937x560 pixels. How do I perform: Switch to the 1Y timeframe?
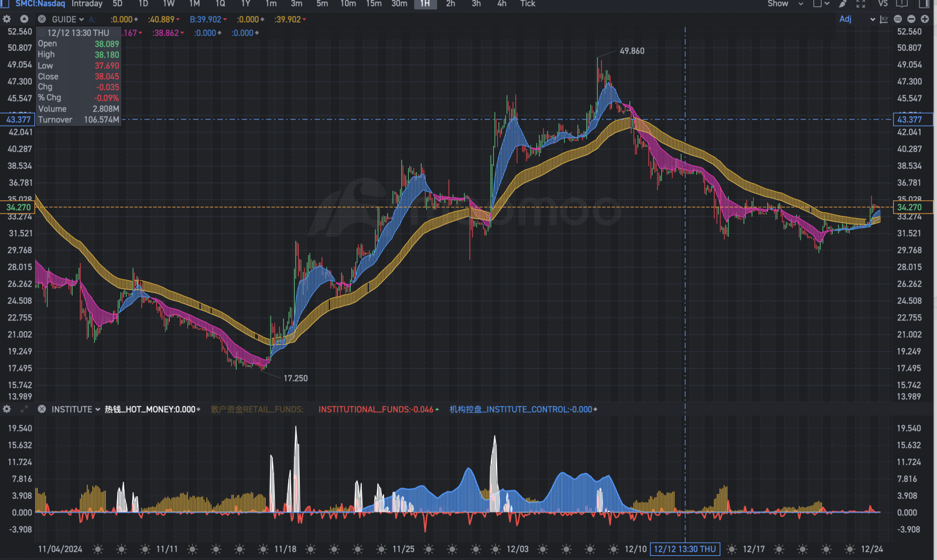[x=245, y=4]
